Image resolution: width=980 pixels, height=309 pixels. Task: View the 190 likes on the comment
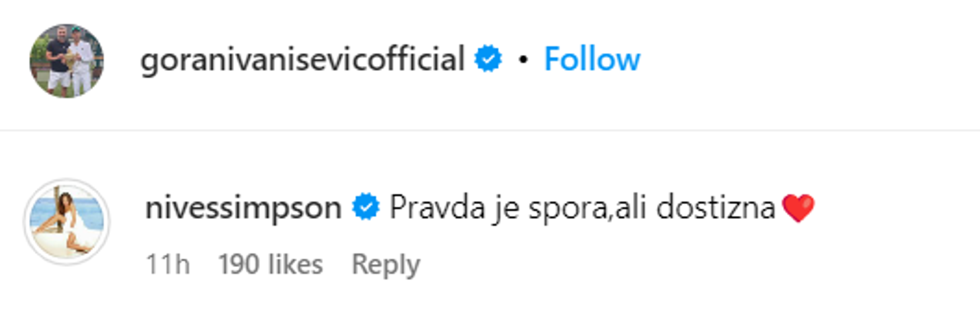click(270, 264)
